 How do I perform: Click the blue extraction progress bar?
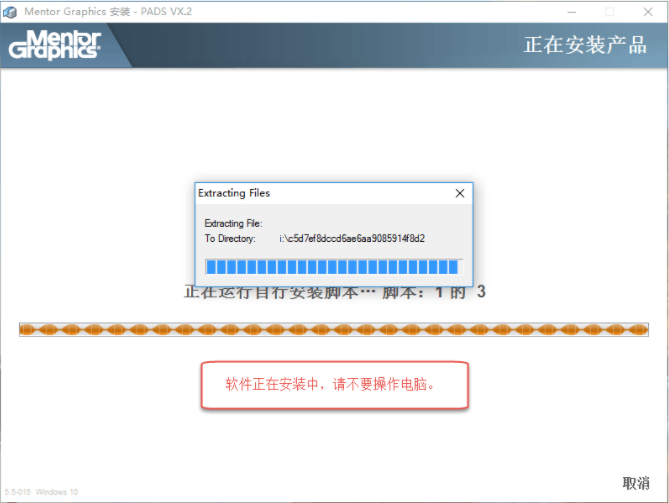pyautogui.click(x=334, y=267)
